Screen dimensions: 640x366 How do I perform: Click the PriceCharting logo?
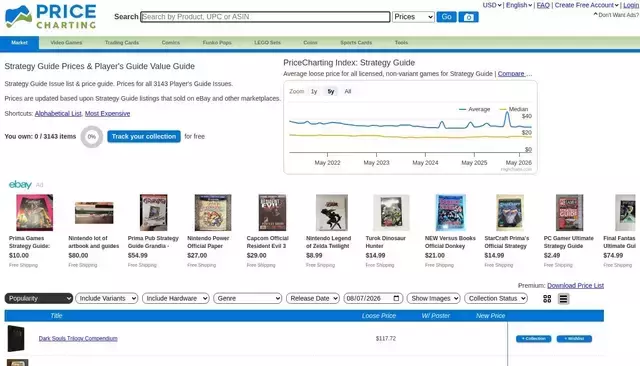(51, 17)
